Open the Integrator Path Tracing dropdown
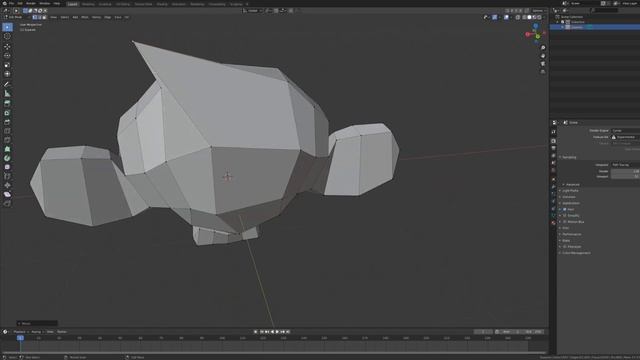 [x=625, y=165]
